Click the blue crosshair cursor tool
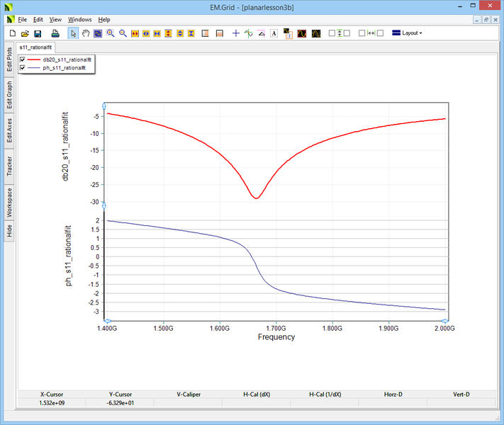This screenshot has width=504, height=425. [x=236, y=33]
